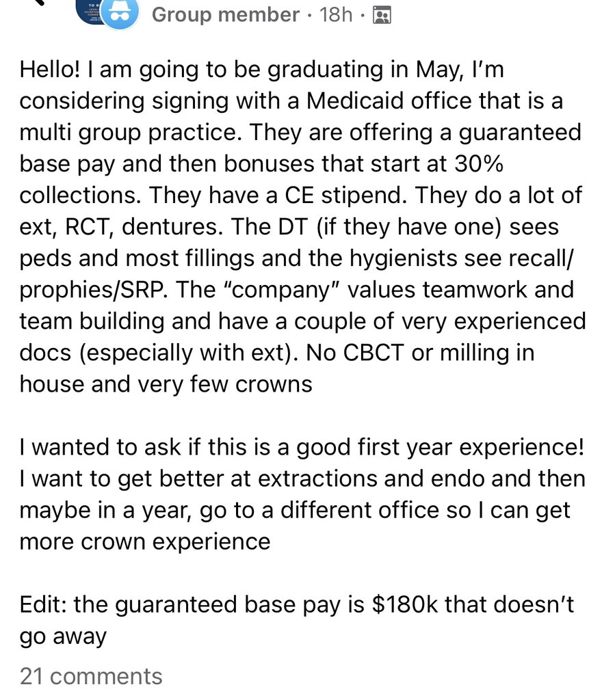615x700 pixels.
Task: Click the group audience privacy icon
Action: tap(382, 15)
